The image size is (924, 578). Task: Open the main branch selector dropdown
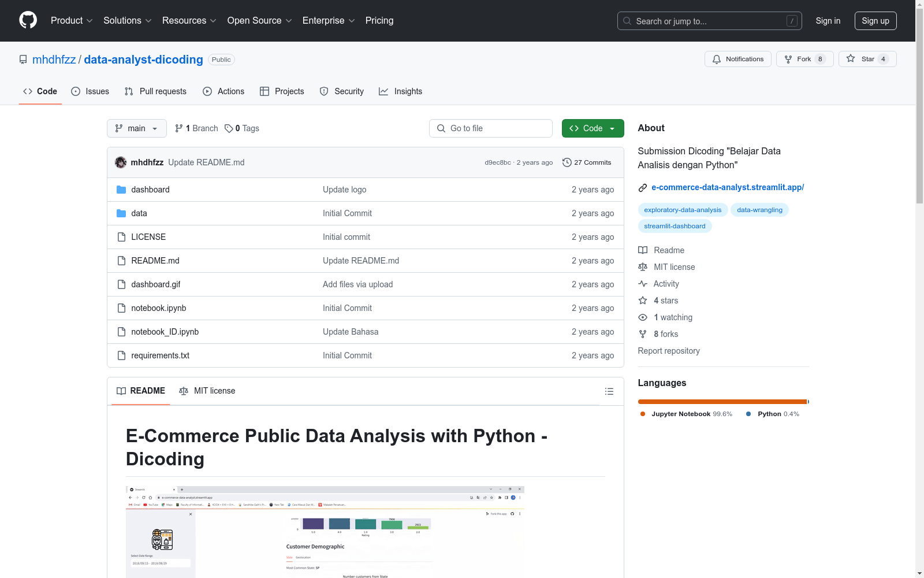click(137, 128)
